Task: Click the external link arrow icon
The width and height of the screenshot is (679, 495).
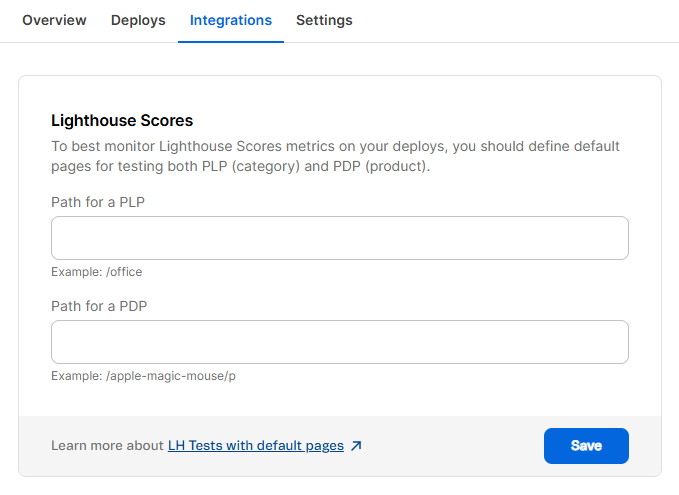Action: (356, 446)
